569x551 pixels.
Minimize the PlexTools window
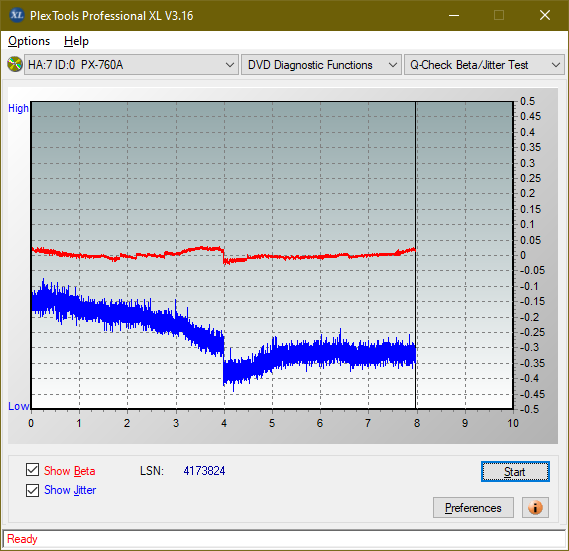point(454,15)
